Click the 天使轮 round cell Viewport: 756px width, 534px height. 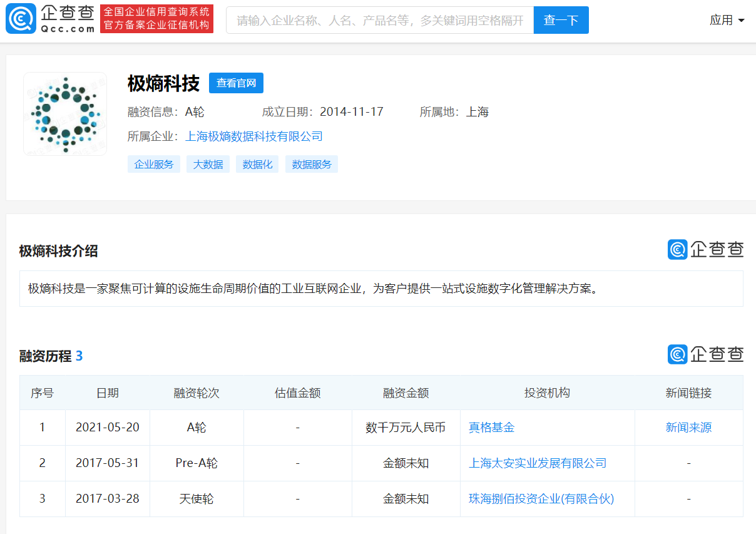197,499
